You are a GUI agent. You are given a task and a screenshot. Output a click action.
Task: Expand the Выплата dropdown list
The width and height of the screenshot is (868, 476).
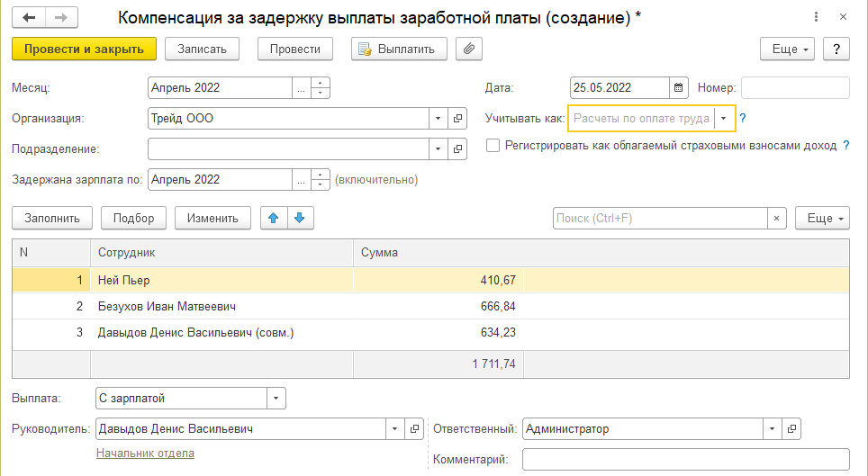coord(276,398)
